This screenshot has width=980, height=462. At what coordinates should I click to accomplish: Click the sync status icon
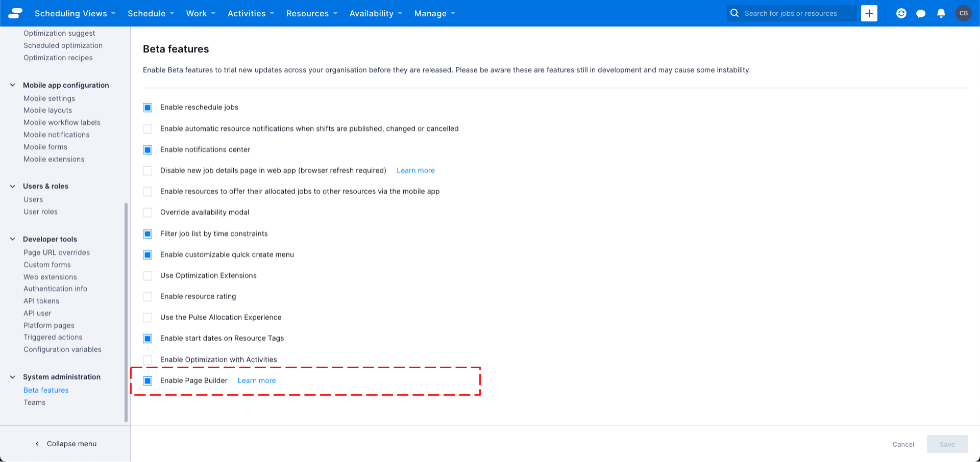click(x=901, y=13)
